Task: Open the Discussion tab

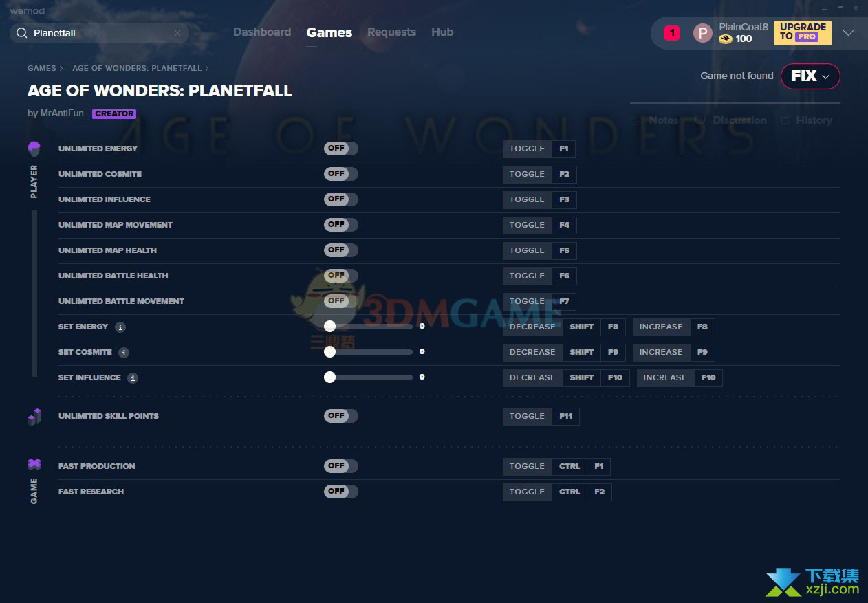Action: tap(730, 120)
